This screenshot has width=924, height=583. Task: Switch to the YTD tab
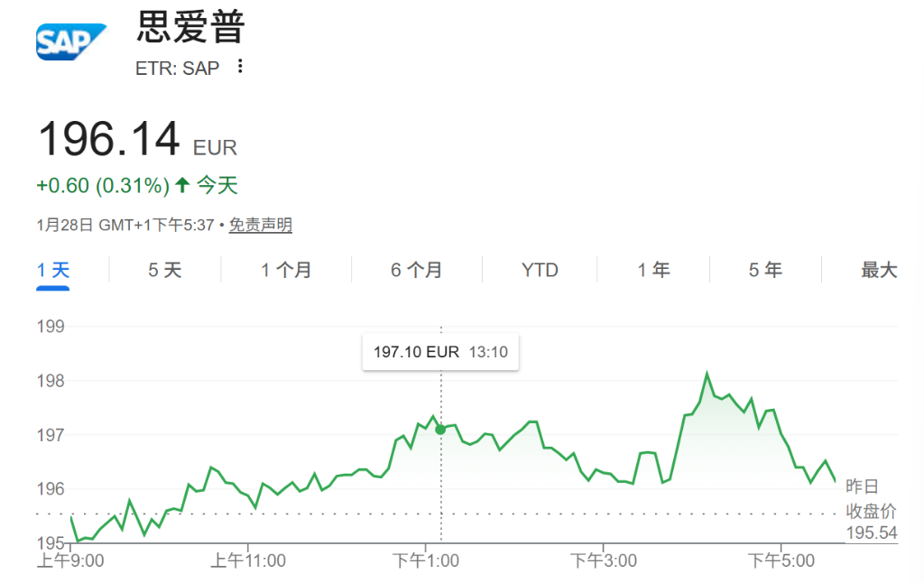coord(540,270)
